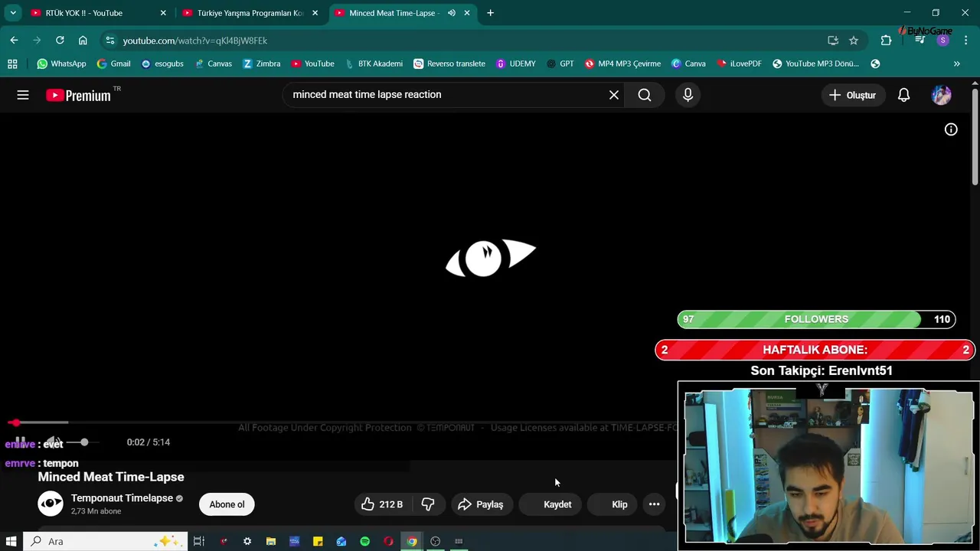
Task: Open more actions three-dot menu
Action: tap(654, 504)
